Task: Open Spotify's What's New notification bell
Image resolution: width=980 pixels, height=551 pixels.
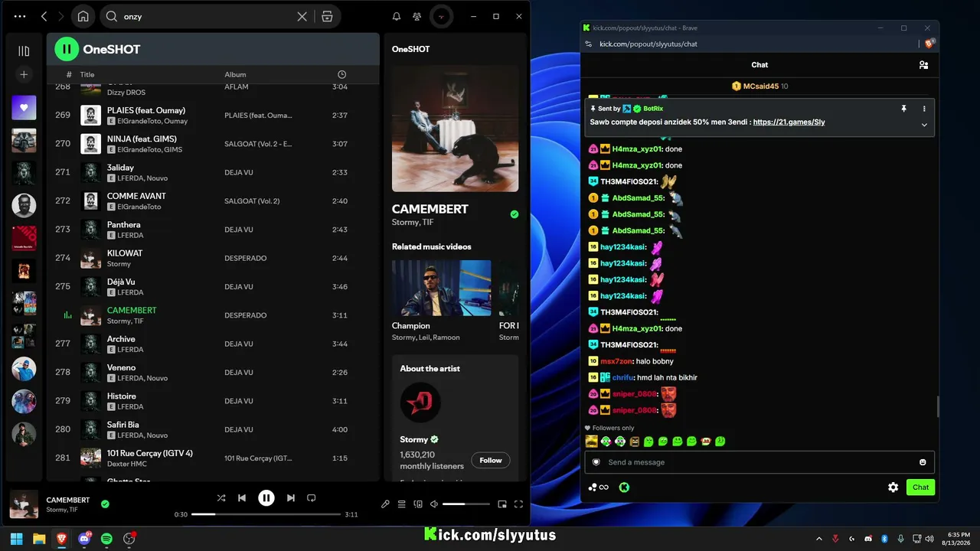Action: click(x=397, y=16)
